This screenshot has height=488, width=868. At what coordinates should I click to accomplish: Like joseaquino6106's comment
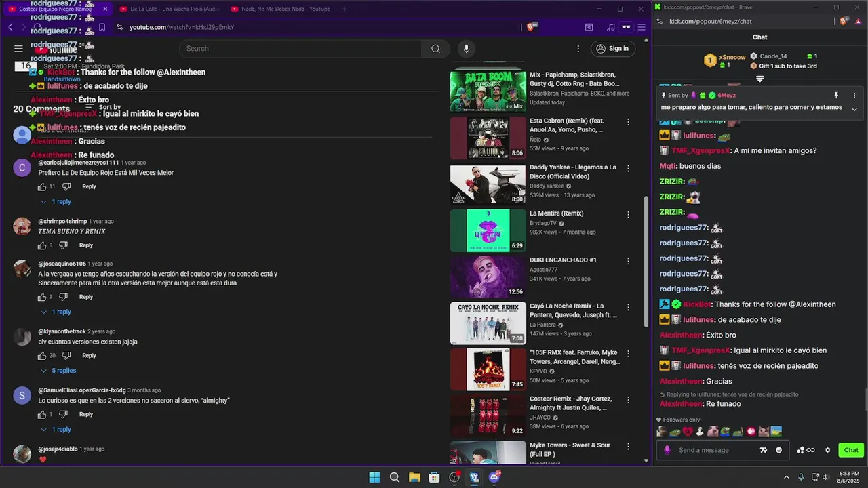42,297
